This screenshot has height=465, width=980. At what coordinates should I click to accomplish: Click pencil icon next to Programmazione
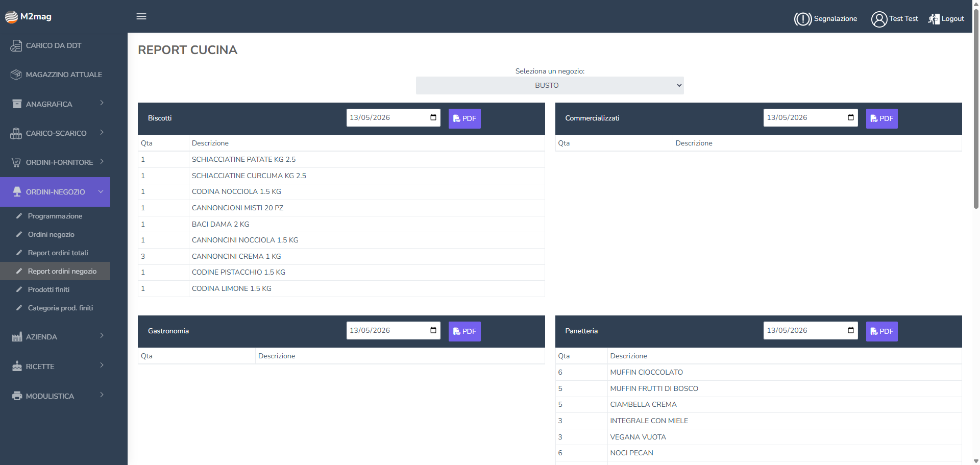tap(19, 216)
